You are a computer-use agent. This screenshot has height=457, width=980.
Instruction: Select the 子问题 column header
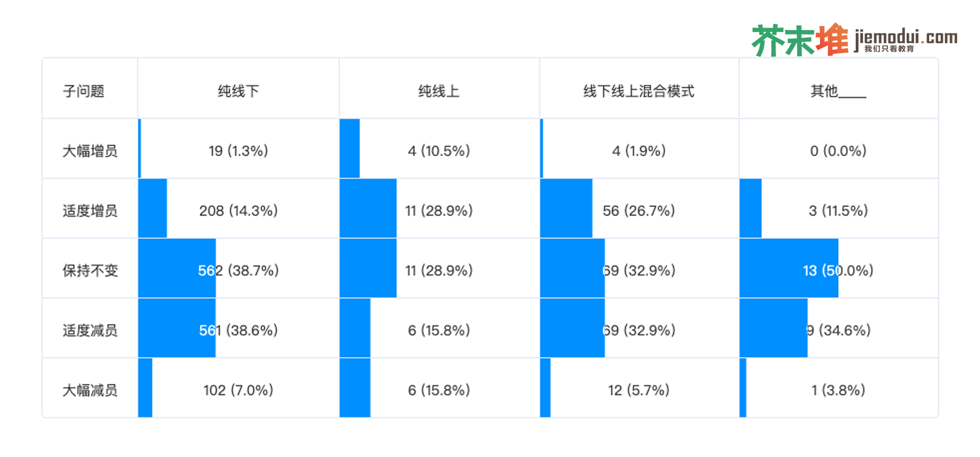[x=84, y=91]
